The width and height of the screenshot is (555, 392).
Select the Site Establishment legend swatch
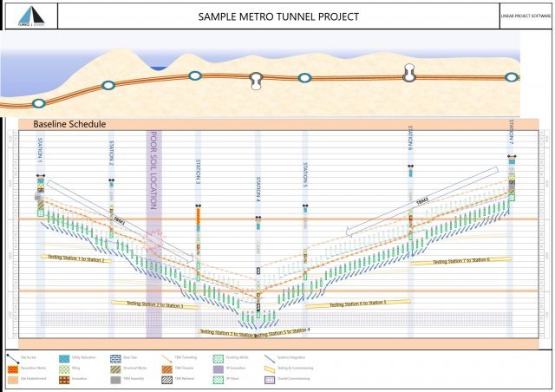(x=13, y=380)
